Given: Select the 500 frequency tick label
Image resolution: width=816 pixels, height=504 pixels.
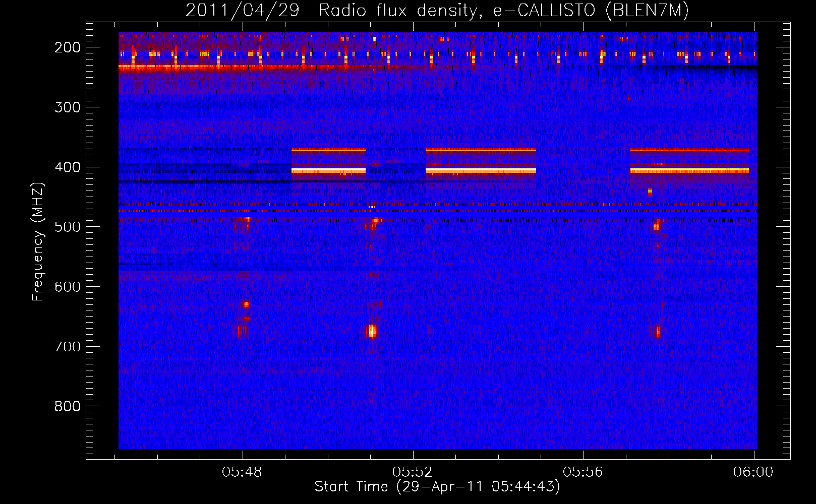Looking at the screenshot, I should coord(68,227).
